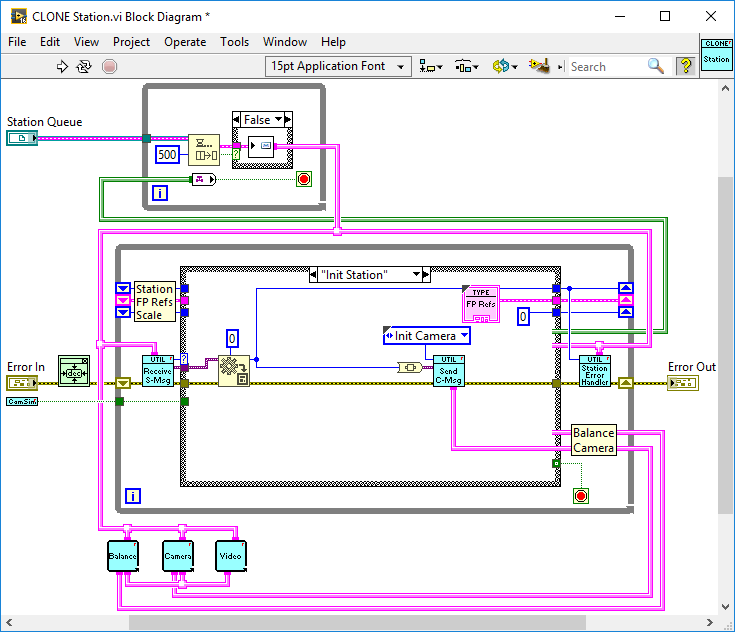Open the Operate menu
This screenshot has height=632, width=735.
[x=185, y=42]
